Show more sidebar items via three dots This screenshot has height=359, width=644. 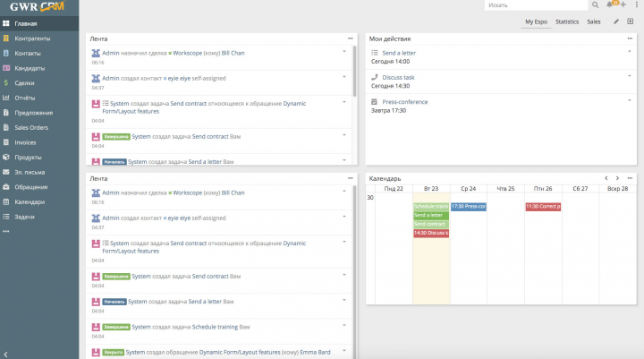(5, 231)
